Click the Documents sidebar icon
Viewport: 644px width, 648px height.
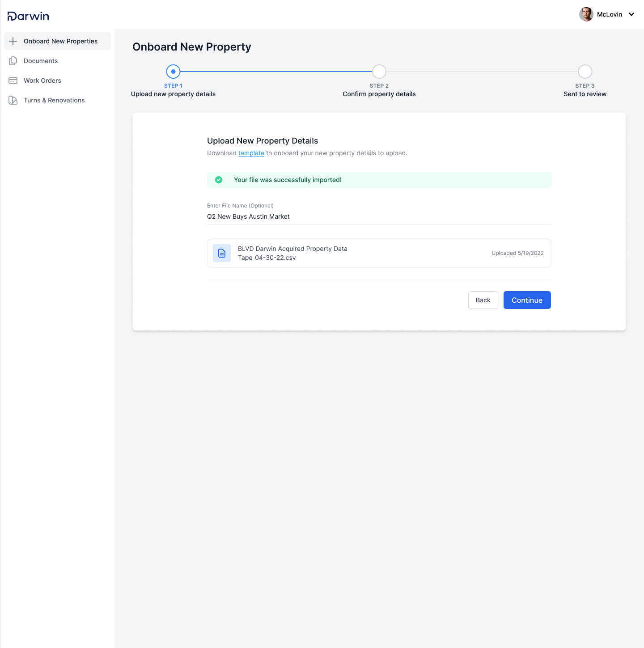tap(13, 61)
